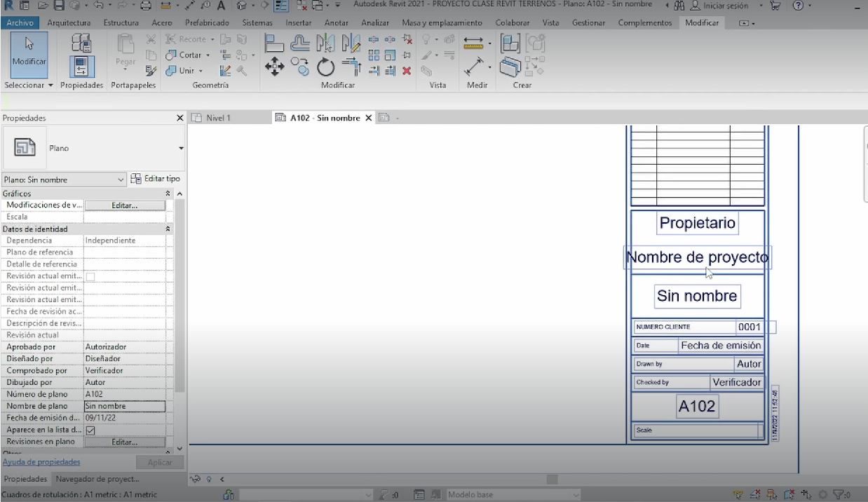Toggle 'Aparece en la lista d...' checkbox
The width and height of the screenshot is (868, 502).
pos(90,430)
